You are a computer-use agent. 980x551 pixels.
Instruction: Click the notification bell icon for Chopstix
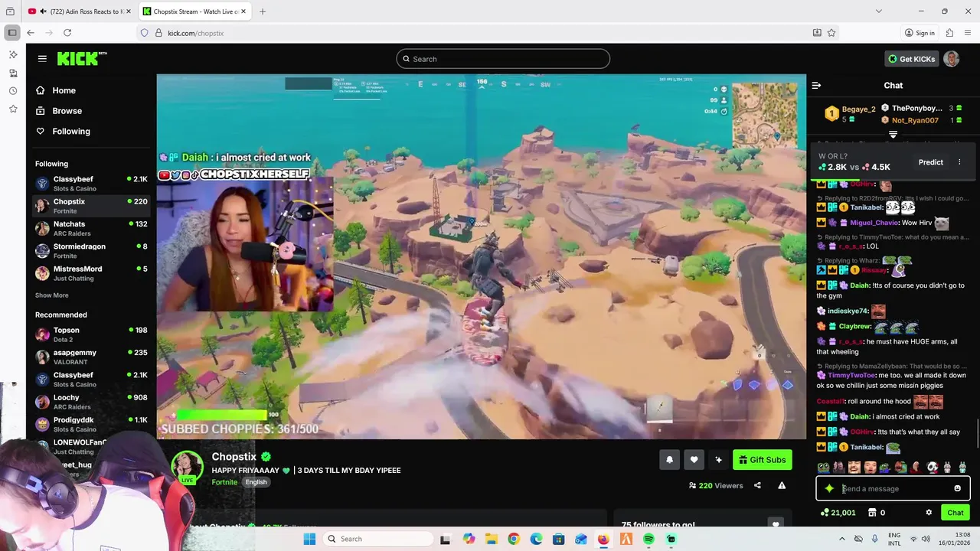[x=669, y=459]
